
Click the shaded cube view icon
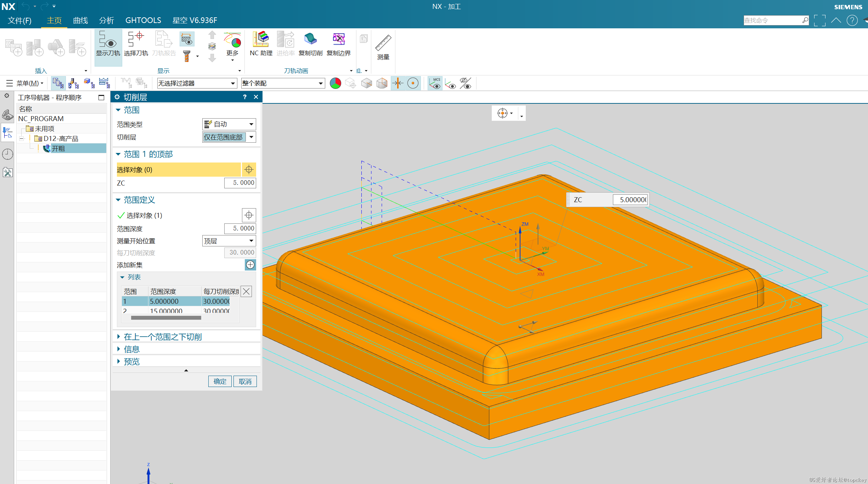[366, 83]
